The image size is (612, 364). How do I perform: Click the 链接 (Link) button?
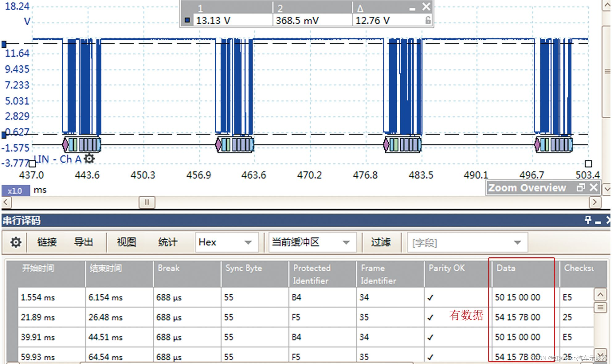point(47,242)
